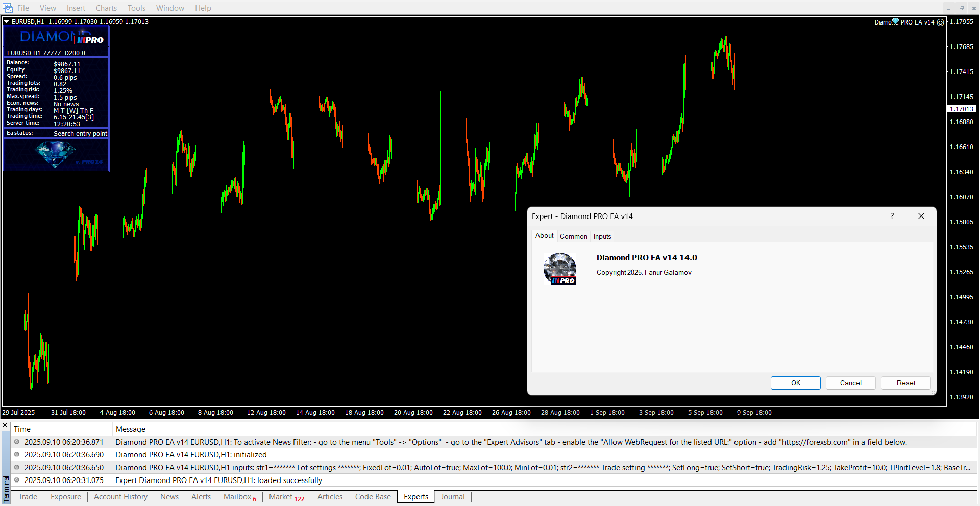This screenshot has width=980, height=506.
Task: Open the Alerts tab in Terminal
Action: pyautogui.click(x=201, y=497)
